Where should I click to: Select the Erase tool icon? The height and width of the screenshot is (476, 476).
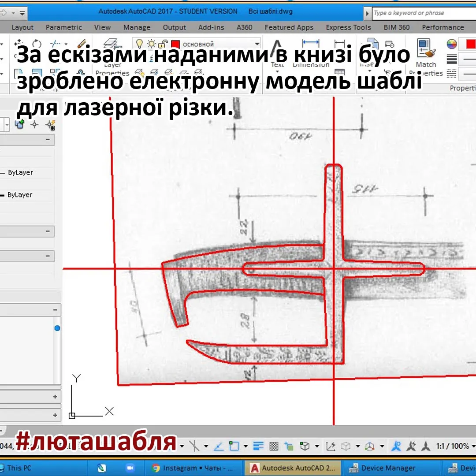pos(82,43)
